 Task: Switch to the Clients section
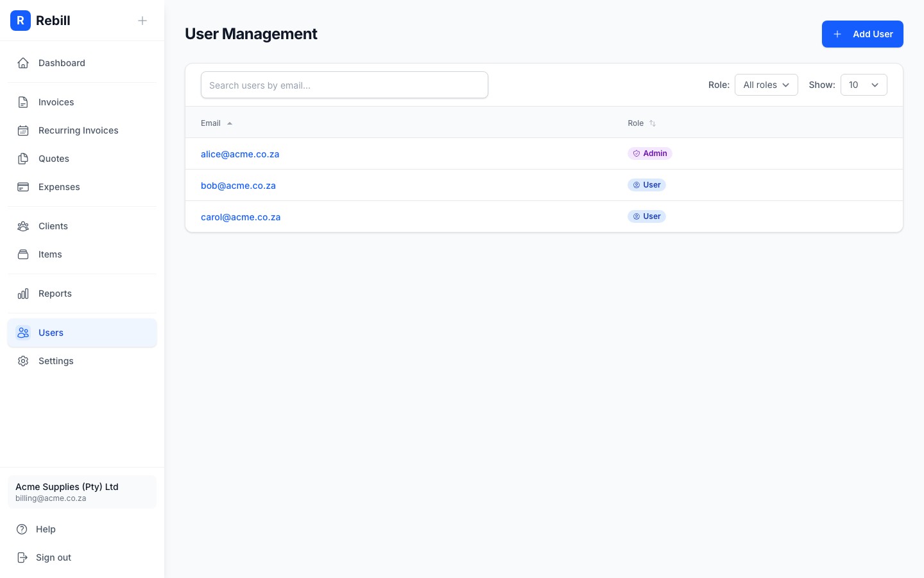(53, 226)
